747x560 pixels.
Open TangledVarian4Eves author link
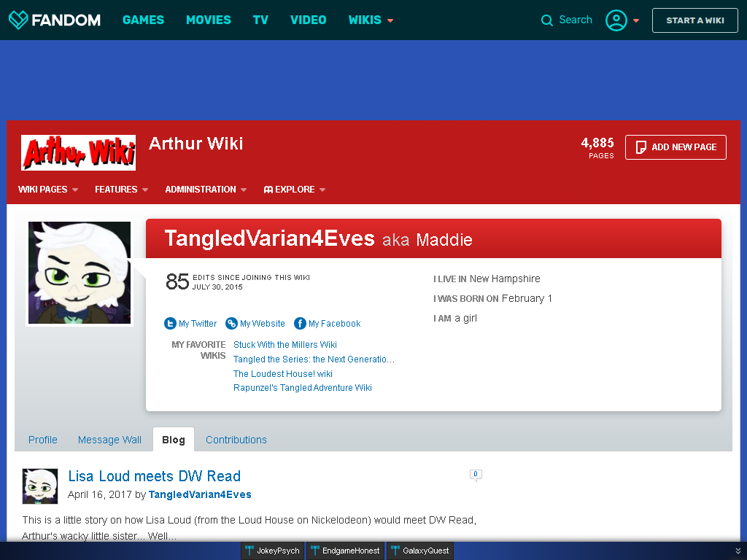pos(200,495)
